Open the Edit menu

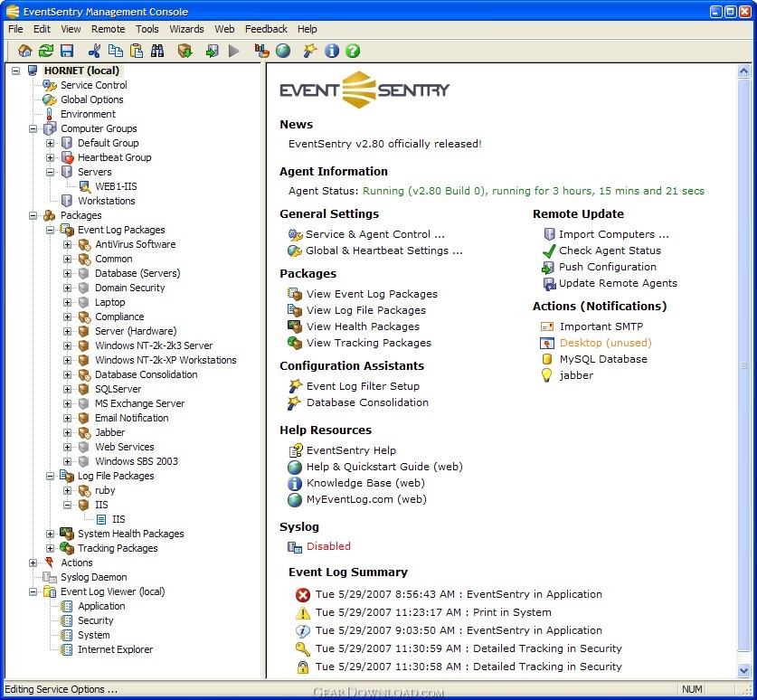point(42,29)
